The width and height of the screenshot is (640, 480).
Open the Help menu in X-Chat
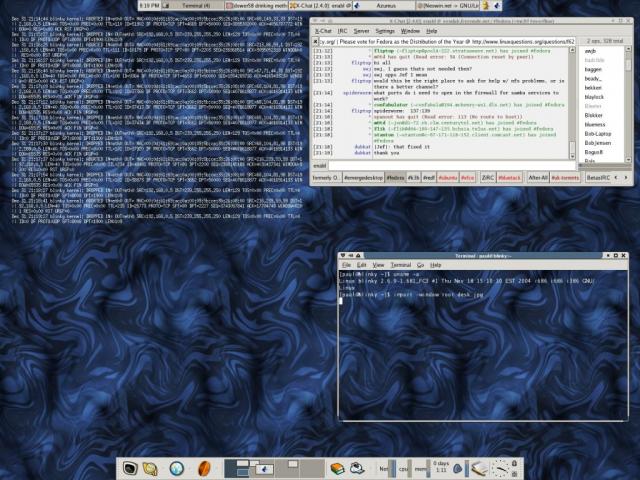click(431, 31)
